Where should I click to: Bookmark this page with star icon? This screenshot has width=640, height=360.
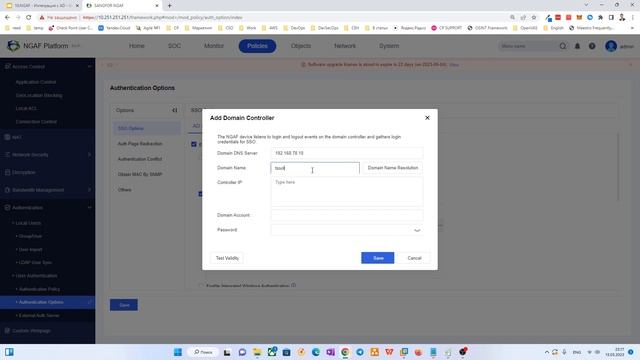(x=533, y=18)
